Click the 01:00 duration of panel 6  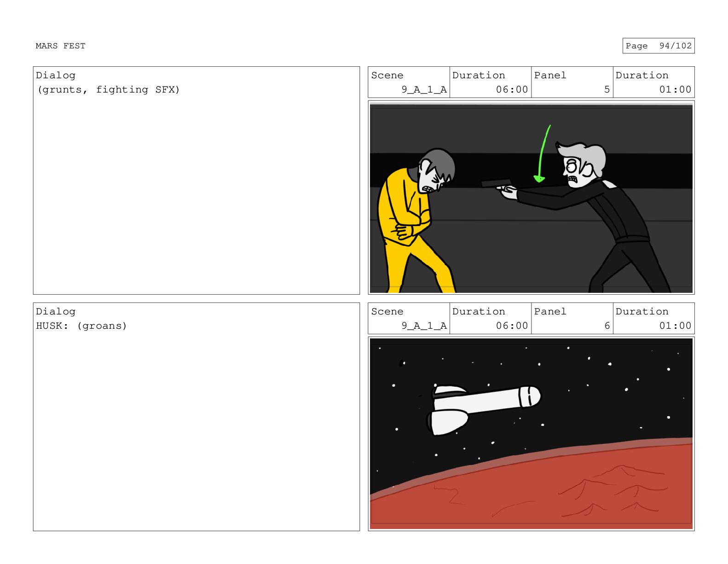[675, 326]
